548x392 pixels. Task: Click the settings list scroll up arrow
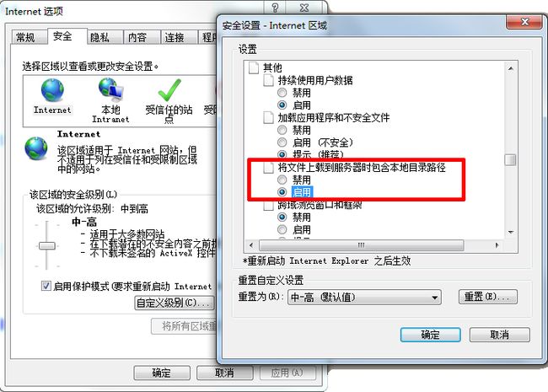511,68
